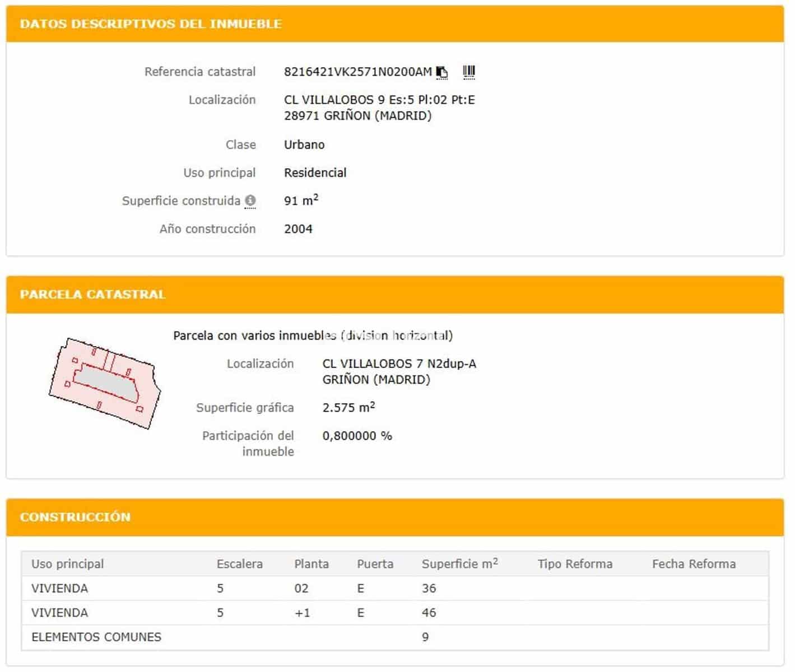Image resolution: width=795 pixels, height=672 pixels.
Task: Select the Referencia catastral label
Action: [200, 72]
